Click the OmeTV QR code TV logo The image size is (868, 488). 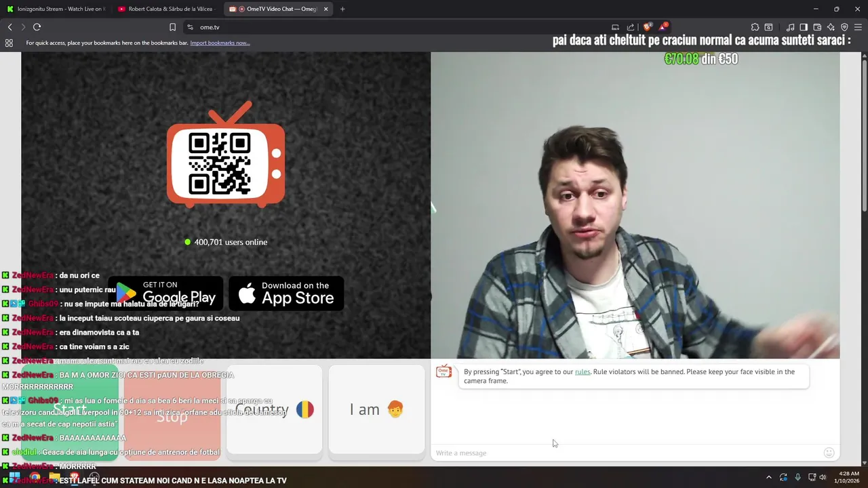[226, 155]
